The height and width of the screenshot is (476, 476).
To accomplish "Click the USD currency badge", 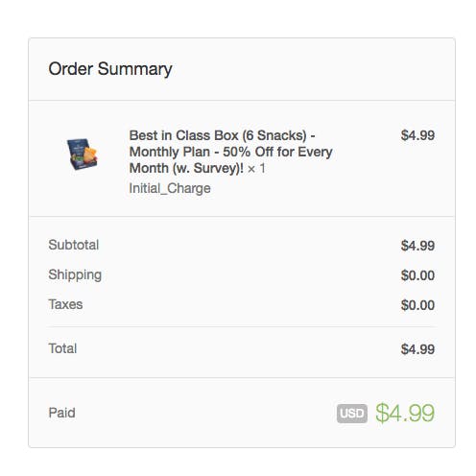I will click(352, 414).
